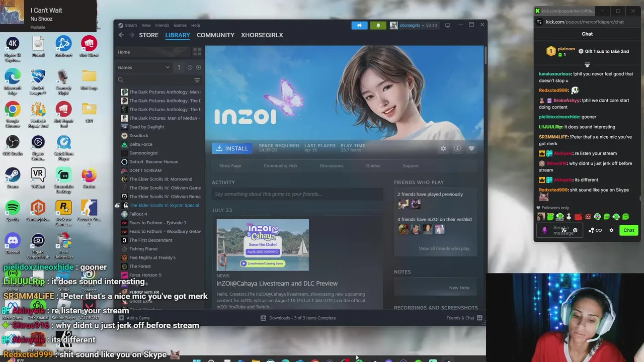Screen dimensions: 644x362
Task: Open Kick chat settings gear
Action: pos(611,230)
